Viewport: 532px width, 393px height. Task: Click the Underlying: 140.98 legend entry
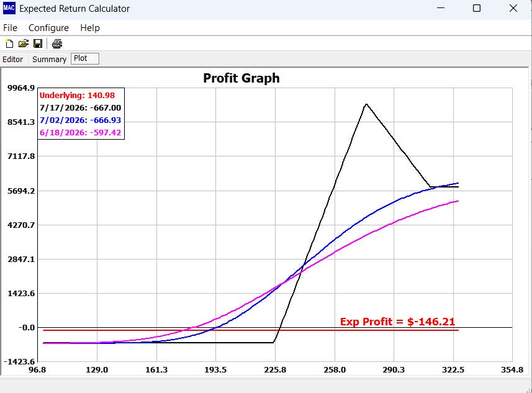[x=78, y=96]
